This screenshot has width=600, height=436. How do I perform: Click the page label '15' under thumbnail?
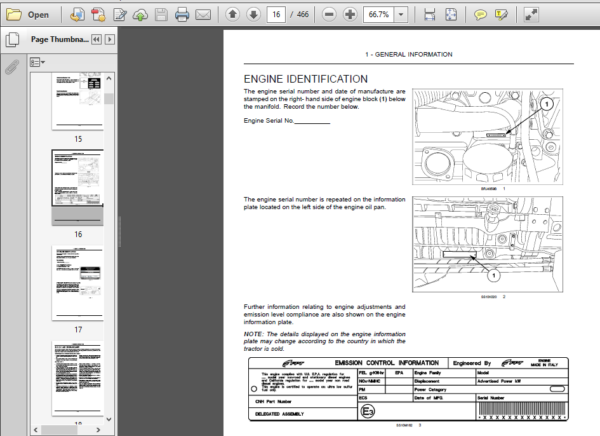[78, 139]
